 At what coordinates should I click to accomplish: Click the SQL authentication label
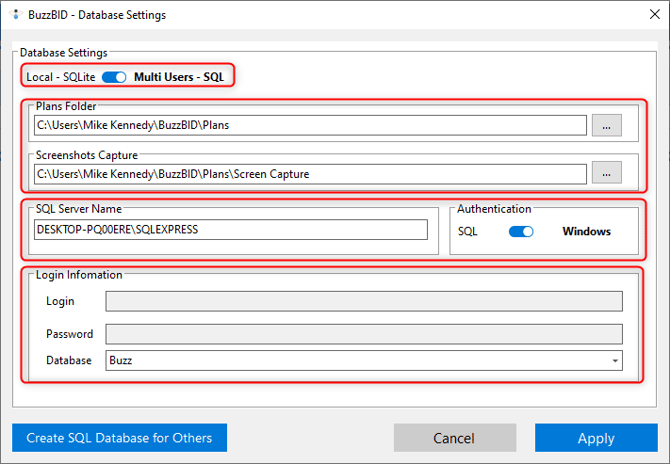468,231
